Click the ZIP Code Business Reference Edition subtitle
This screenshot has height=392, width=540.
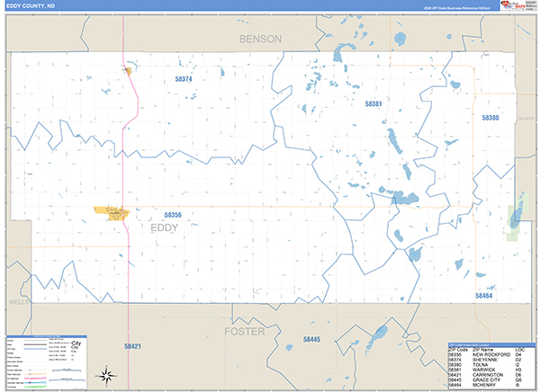456,8
